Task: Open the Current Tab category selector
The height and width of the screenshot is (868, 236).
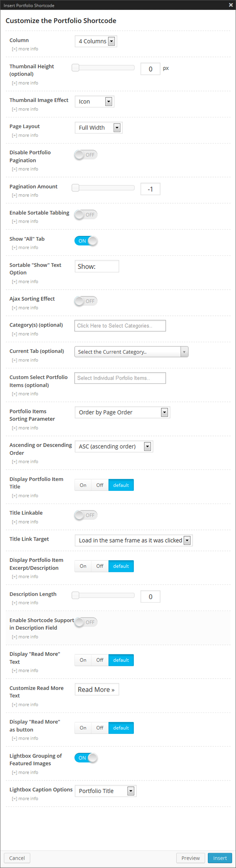Action: (x=131, y=352)
